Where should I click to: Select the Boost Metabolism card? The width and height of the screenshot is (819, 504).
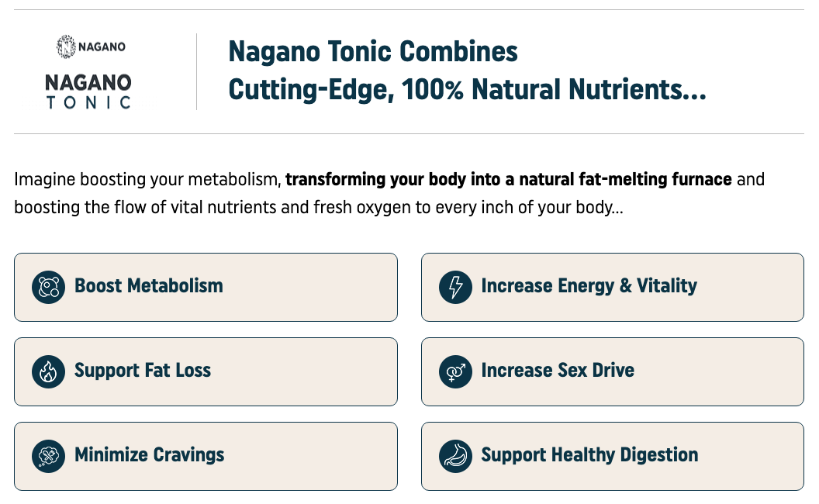coord(206,287)
